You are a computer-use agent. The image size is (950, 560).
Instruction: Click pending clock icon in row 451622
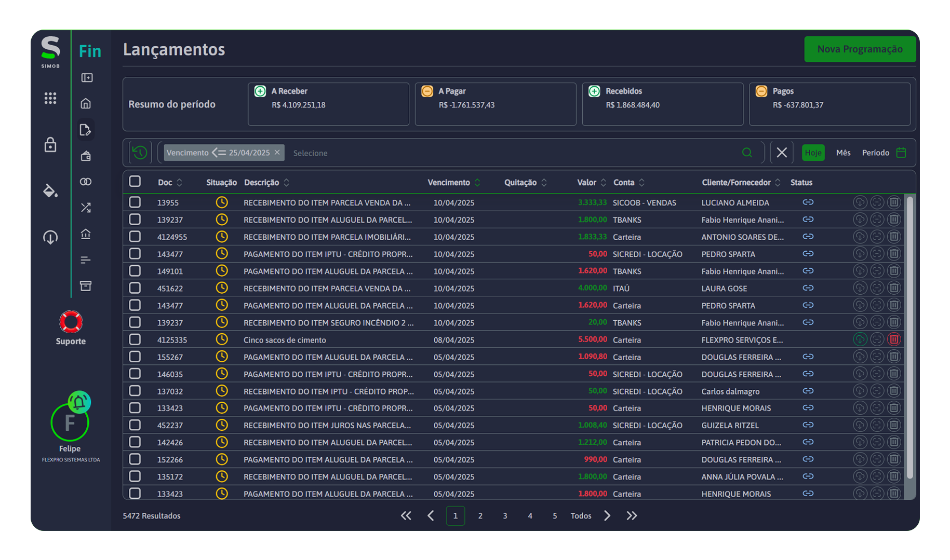(222, 288)
